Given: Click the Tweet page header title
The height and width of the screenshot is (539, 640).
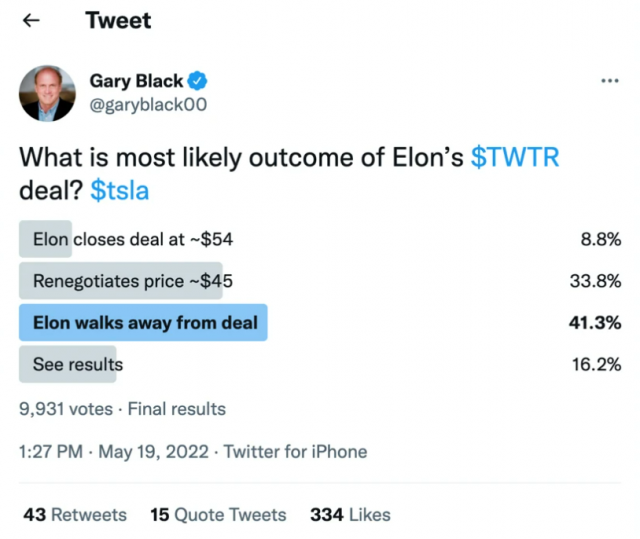Looking at the screenshot, I should [x=118, y=20].
